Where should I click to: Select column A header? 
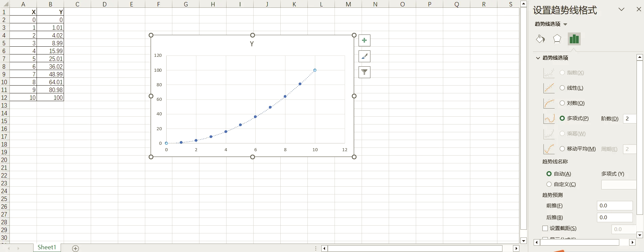click(x=23, y=4)
